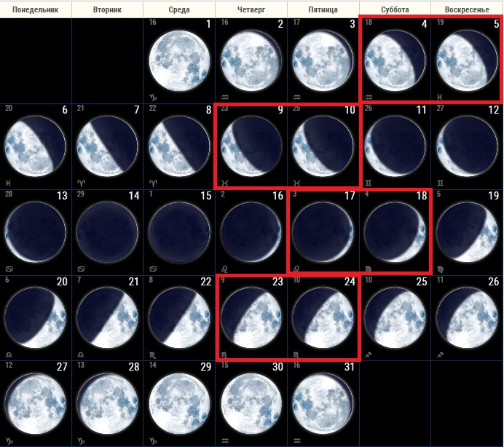Select the half moon image on day 7

point(107,146)
